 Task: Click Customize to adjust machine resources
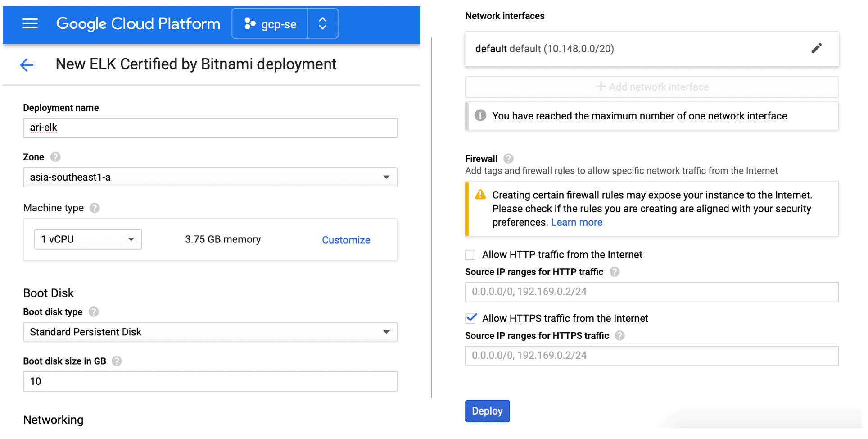346,239
